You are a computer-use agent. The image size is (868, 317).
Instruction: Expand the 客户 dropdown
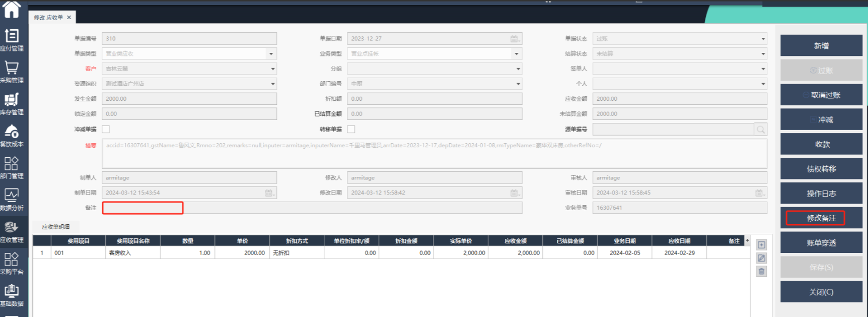[272, 69]
